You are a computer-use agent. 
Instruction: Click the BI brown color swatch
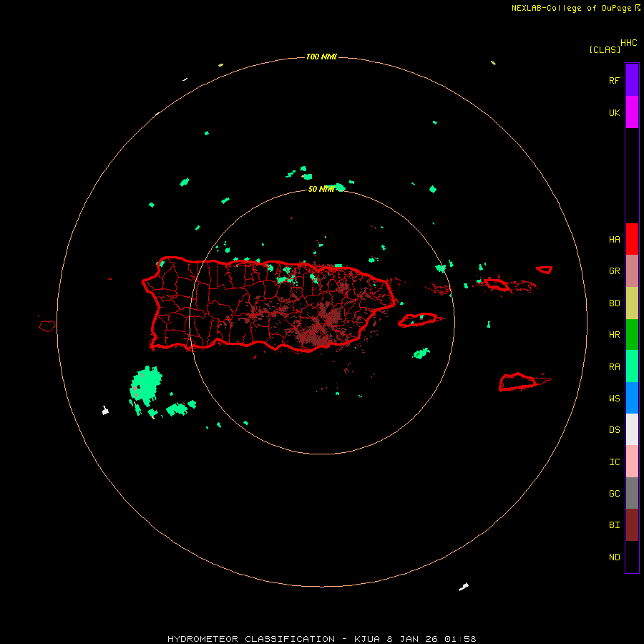click(632, 525)
